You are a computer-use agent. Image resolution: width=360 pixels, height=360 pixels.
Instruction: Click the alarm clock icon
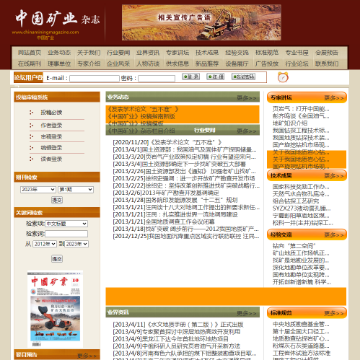(x=283, y=77)
